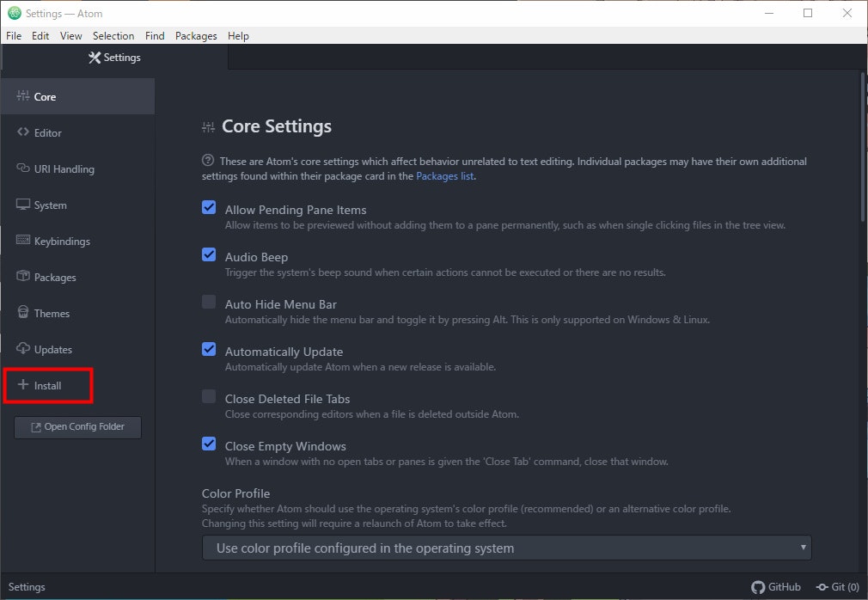Image resolution: width=868 pixels, height=600 pixels.
Task: Open GitHub panel from status bar
Action: (776, 587)
